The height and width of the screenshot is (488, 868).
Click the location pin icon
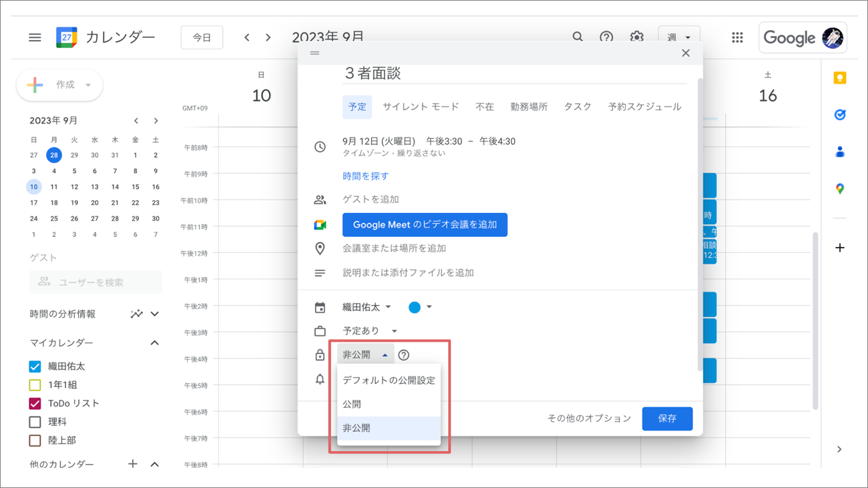tap(320, 248)
